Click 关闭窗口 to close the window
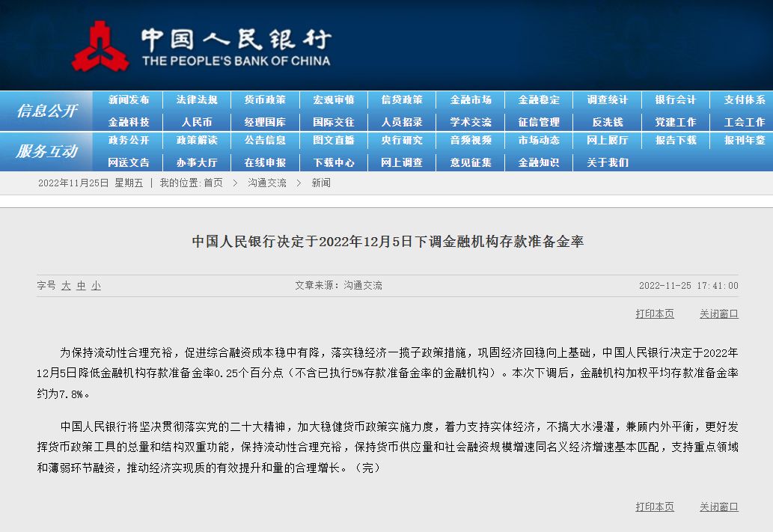The image size is (773, 532). (x=718, y=314)
